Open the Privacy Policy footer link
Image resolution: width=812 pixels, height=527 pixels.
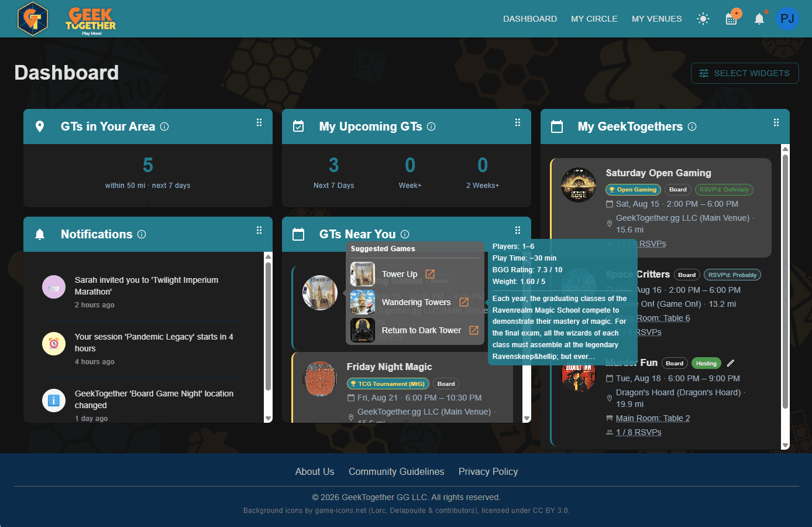pyautogui.click(x=488, y=471)
